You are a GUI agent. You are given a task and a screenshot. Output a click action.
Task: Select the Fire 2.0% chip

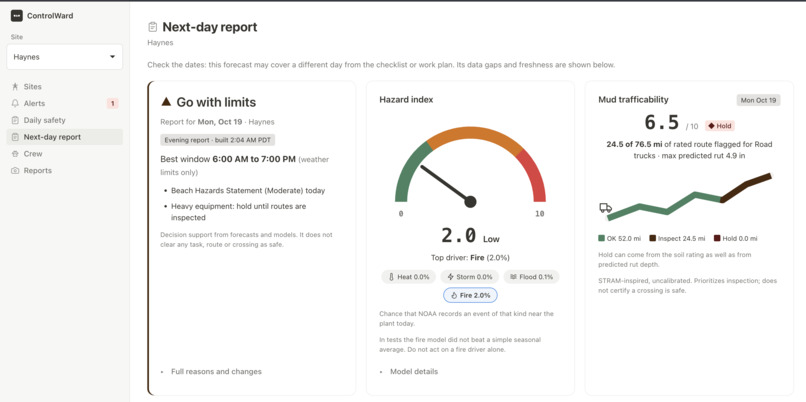coord(470,296)
